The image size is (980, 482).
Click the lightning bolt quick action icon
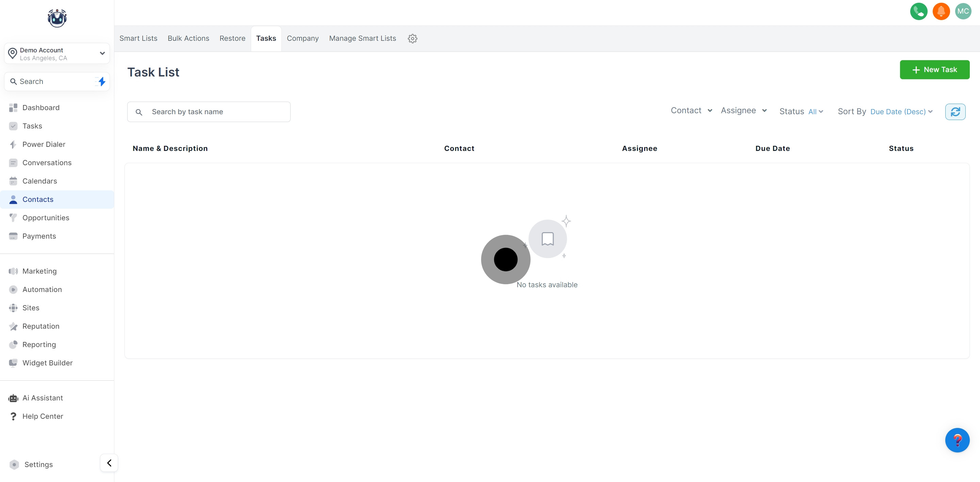click(101, 81)
